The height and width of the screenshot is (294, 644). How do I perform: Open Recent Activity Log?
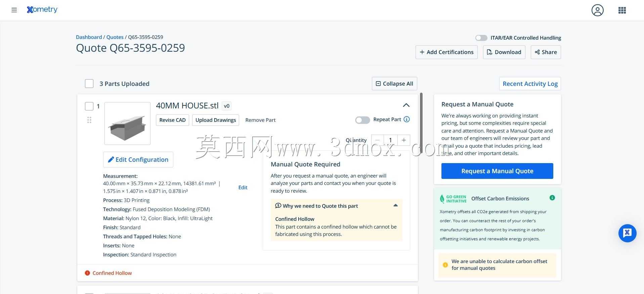click(x=530, y=84)
